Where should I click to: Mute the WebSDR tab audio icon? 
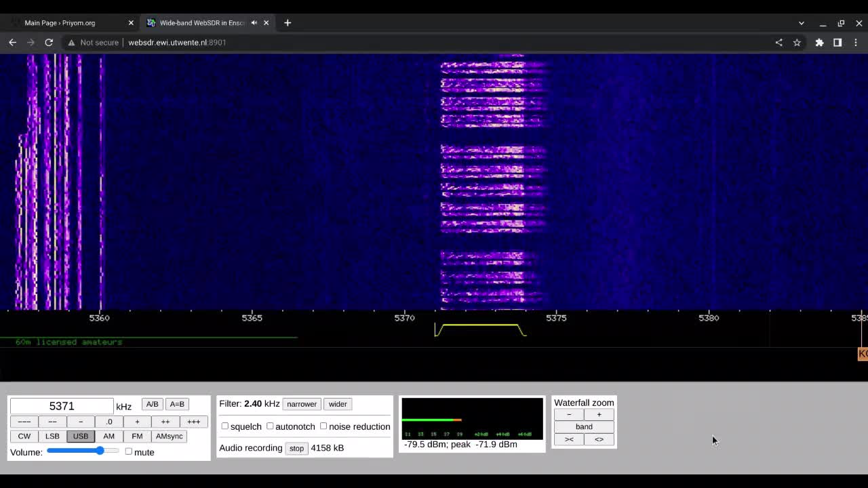click(254, 22)
